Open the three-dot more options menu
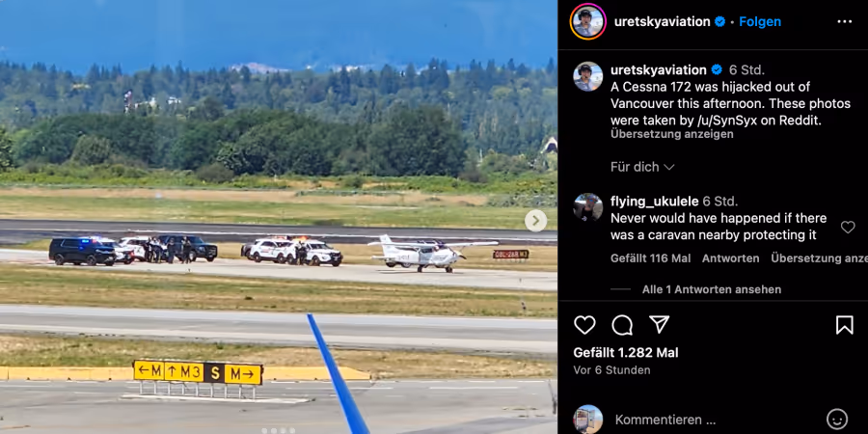Screen dimensions: 868x434 844,21
